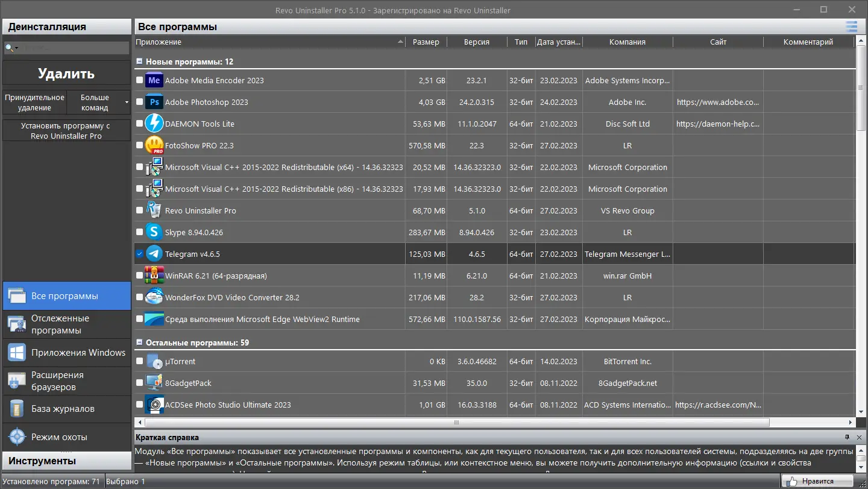Tick the µTorrent checkbox
Image resolution: width=868 pixels, height=489 pixels.
[140, 361]
